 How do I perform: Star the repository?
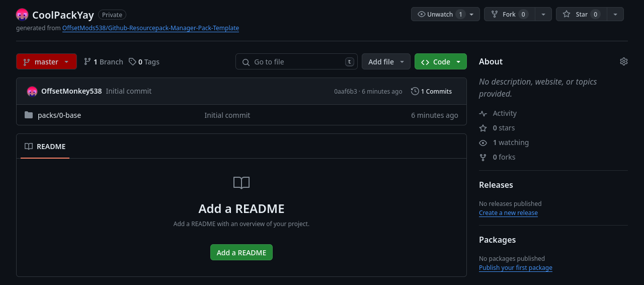tap(581, 14)
